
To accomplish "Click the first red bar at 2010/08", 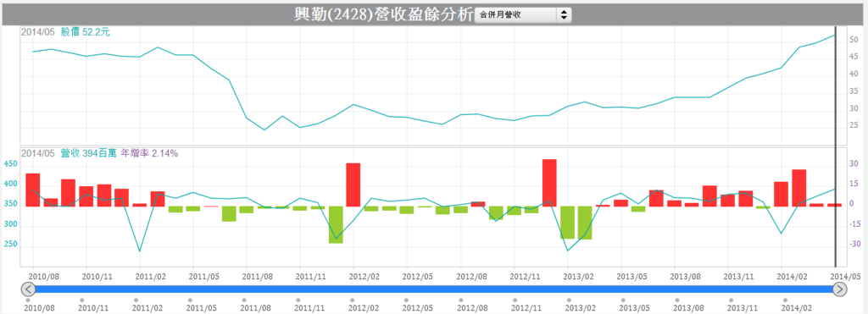I will pyautogui.click(x=33, y=190).
